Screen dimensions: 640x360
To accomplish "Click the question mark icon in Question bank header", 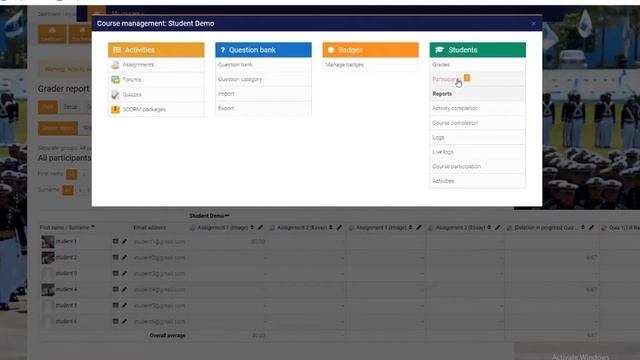I will coord(222,50).
